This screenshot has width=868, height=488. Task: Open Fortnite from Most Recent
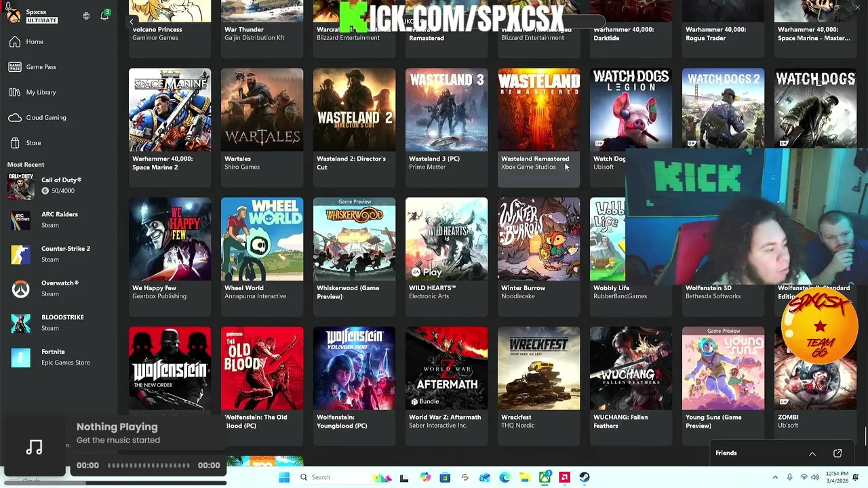coord(58,357)
